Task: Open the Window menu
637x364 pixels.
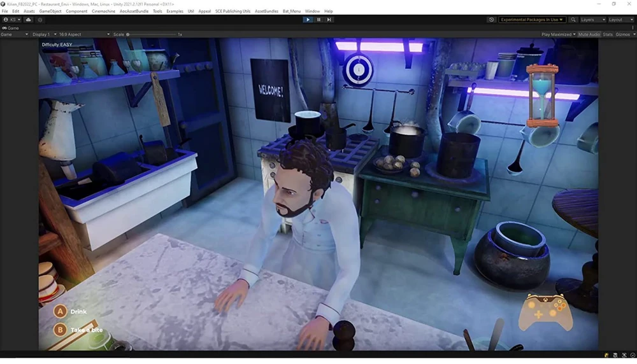Action: click(312, 11)
